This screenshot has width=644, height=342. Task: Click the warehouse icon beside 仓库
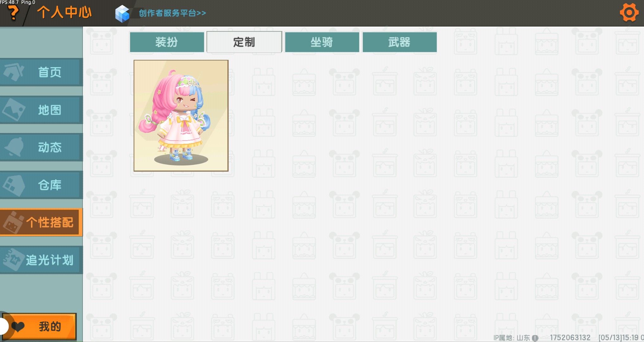pyautogui.click(x=13, y=185)
